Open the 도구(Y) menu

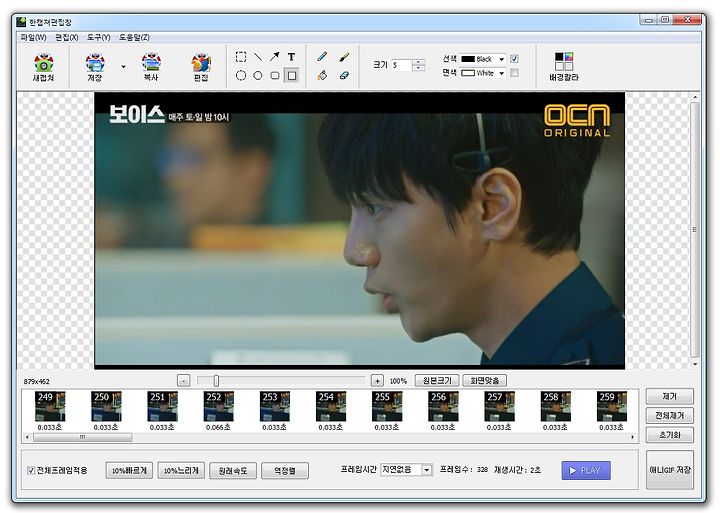click(x=99, y=37)
